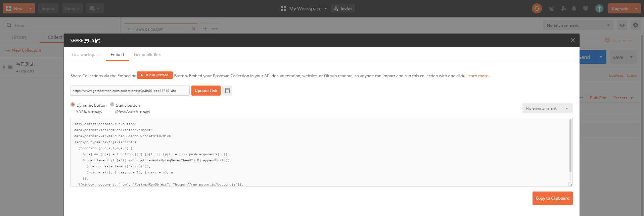The width and height of the screenshot is (644, 216).
Task: Select the Dynamic button radio option
Action: [x=73, y=105]
